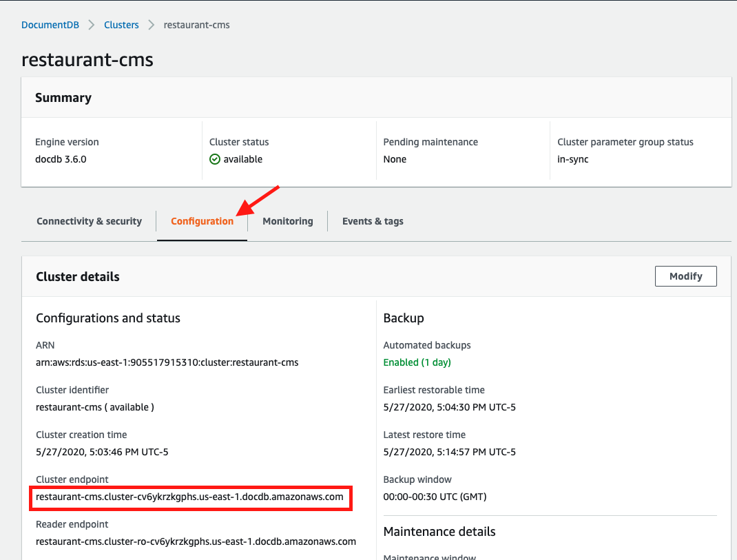Click Pending maintenance None value
The image size is (737, 560).
[x=395, y=159]
